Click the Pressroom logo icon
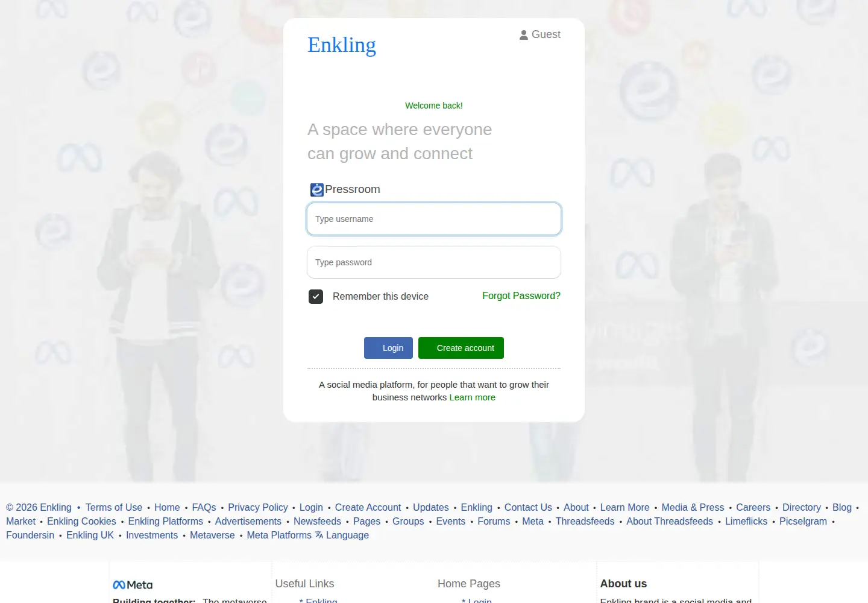This screenshot has width=868, height=603. (317, 190)
